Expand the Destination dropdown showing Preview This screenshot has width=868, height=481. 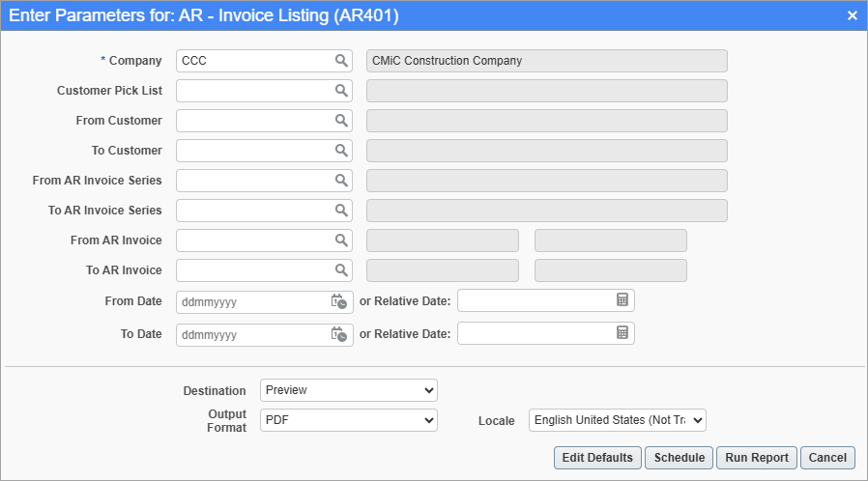pyautogui.click(x=348, y=390)
